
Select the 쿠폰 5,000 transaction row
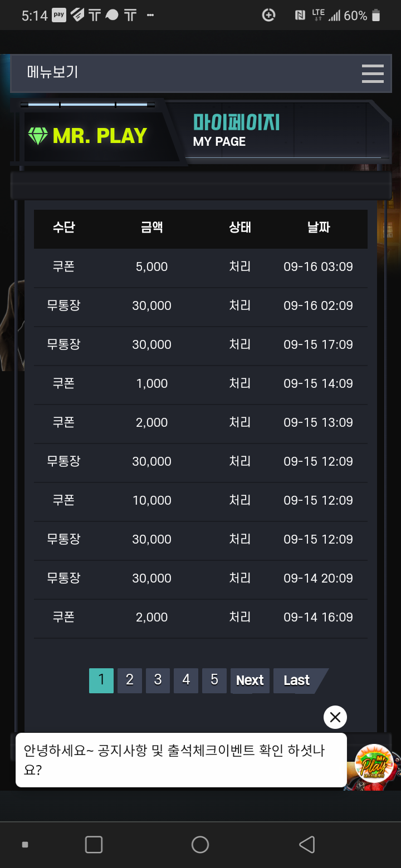pos(200,267)
